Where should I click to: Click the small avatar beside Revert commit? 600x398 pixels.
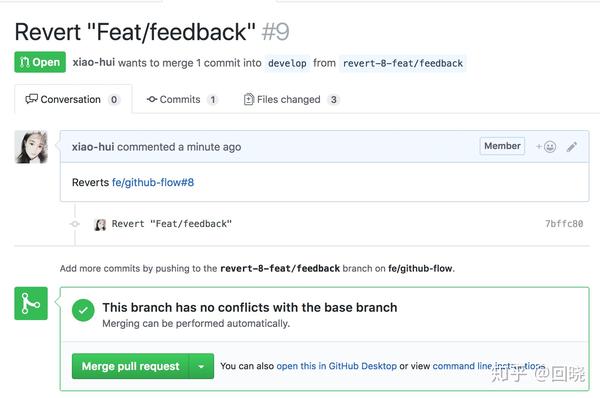tap(100, 224)
